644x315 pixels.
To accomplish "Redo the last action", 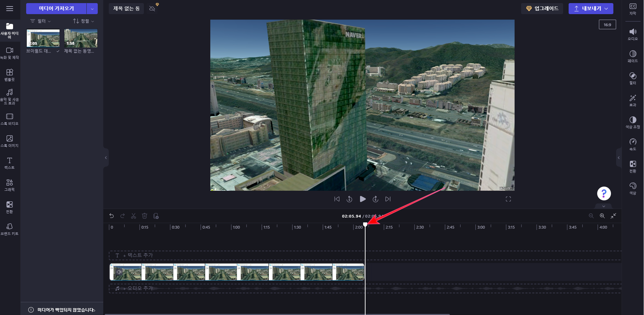I will tap(123, 216).
